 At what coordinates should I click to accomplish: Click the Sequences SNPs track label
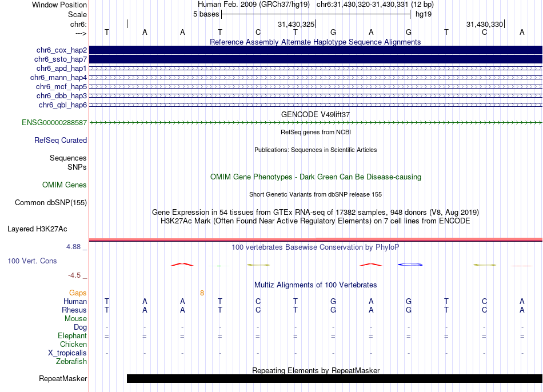tap(68, 162)
